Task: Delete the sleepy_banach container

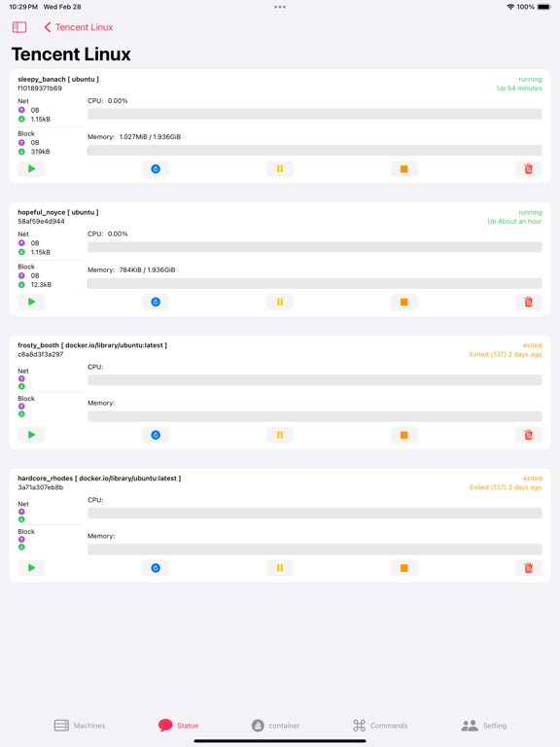Action: (x=529, y=168)
